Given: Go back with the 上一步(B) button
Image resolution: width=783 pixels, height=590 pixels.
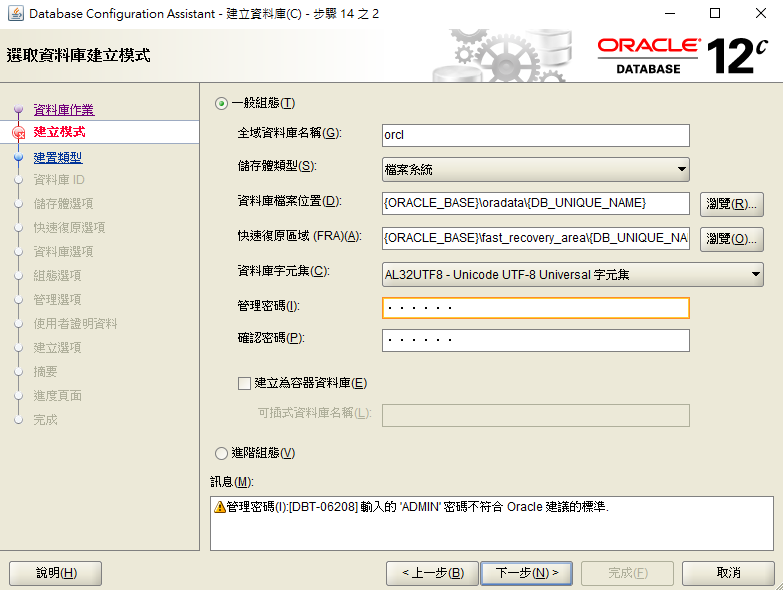Looking at the screenshot, I should click(x=432, y=573).
